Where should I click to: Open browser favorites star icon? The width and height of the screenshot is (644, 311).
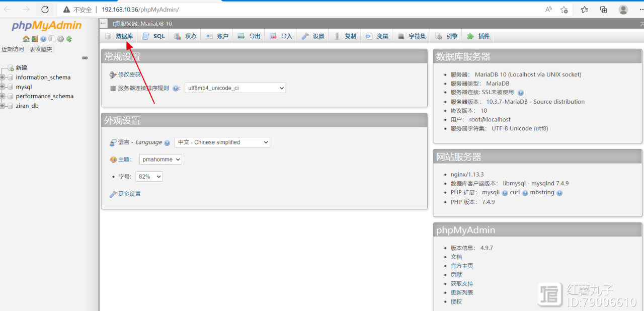point(585,10)
